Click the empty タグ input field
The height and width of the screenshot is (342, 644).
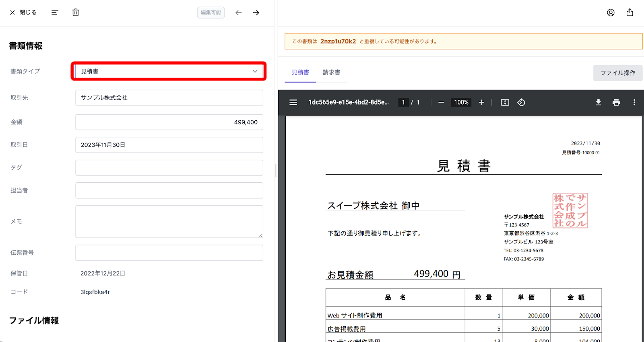point(169,168)
